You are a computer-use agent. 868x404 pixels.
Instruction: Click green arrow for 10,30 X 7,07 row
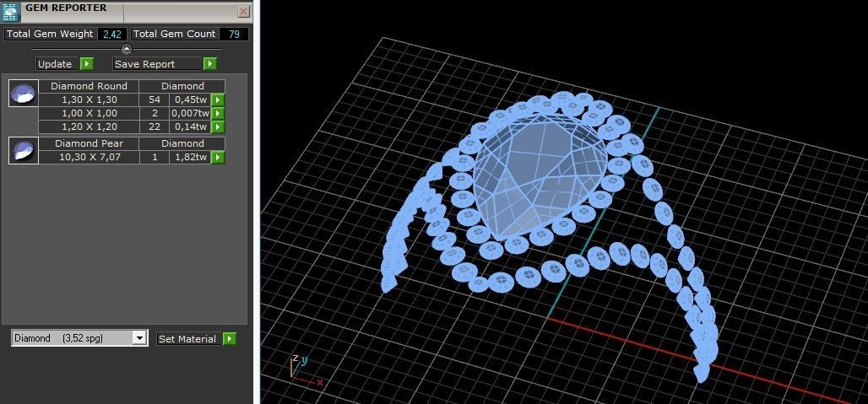(x=219, y=158)
